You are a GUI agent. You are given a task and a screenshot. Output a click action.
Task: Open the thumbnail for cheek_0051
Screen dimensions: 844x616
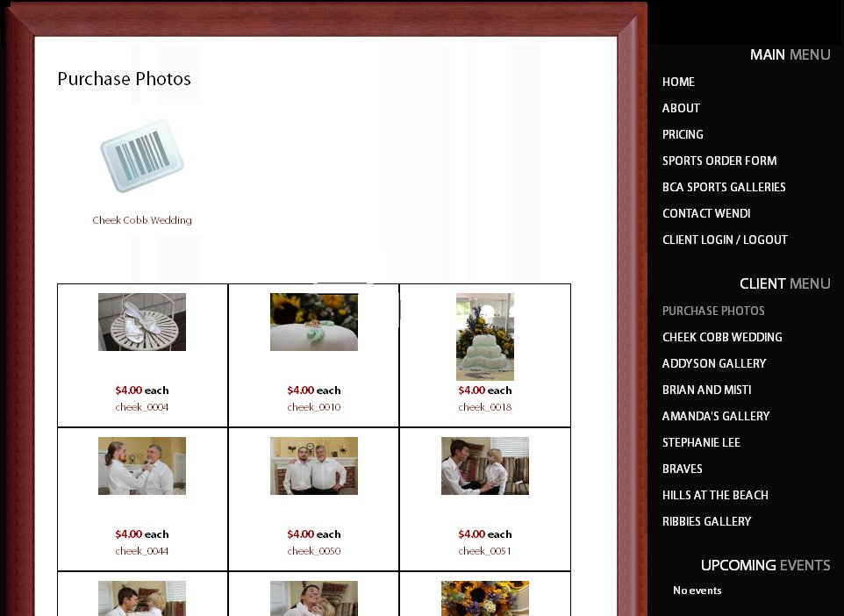485,466
